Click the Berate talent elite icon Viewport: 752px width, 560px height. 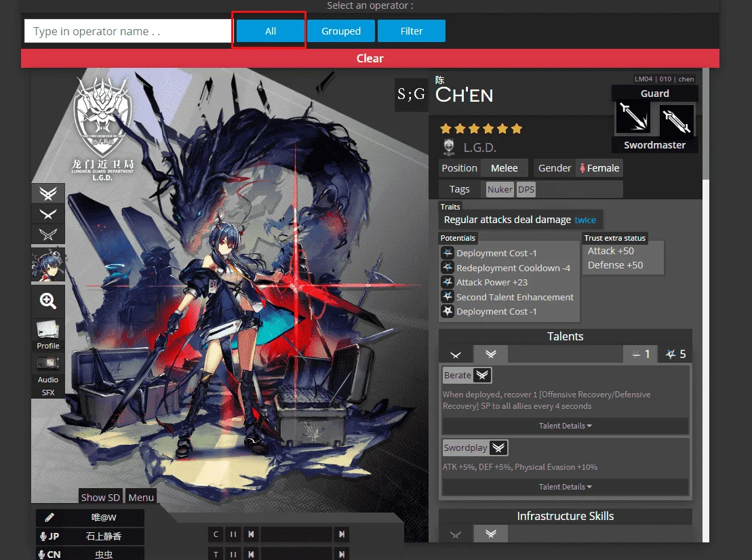point(483,376)
